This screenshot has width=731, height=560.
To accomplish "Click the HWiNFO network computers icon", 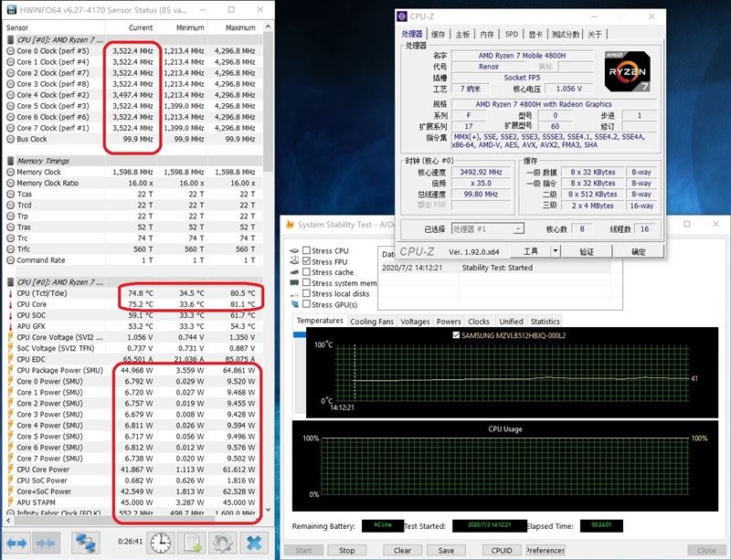I will [x=86, y=543].
